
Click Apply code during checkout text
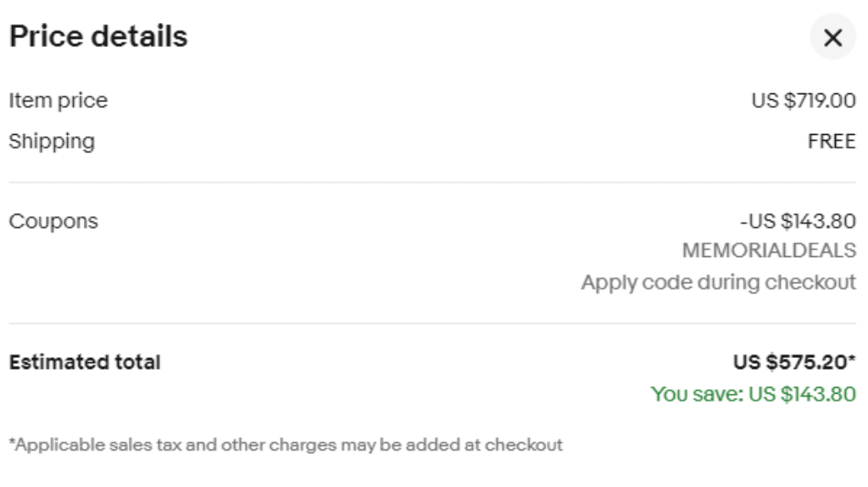pyautogui.click(x=719, y=283)
